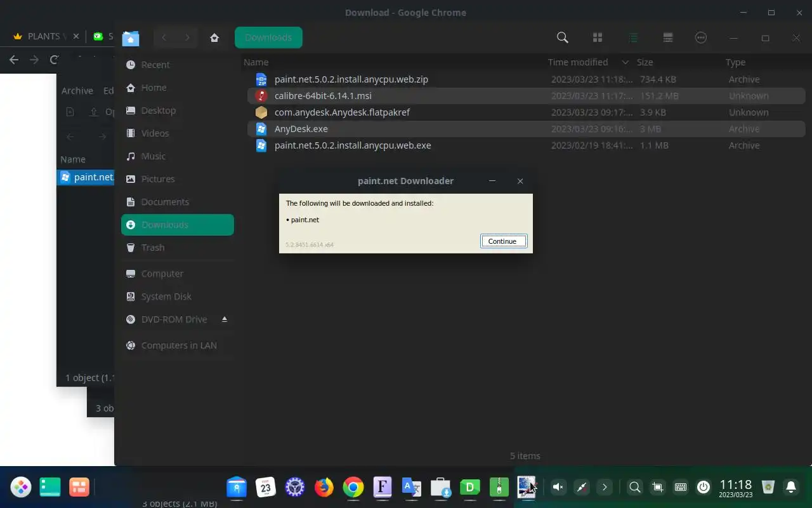Expand the tray chevron arrow

coord(605,487)
